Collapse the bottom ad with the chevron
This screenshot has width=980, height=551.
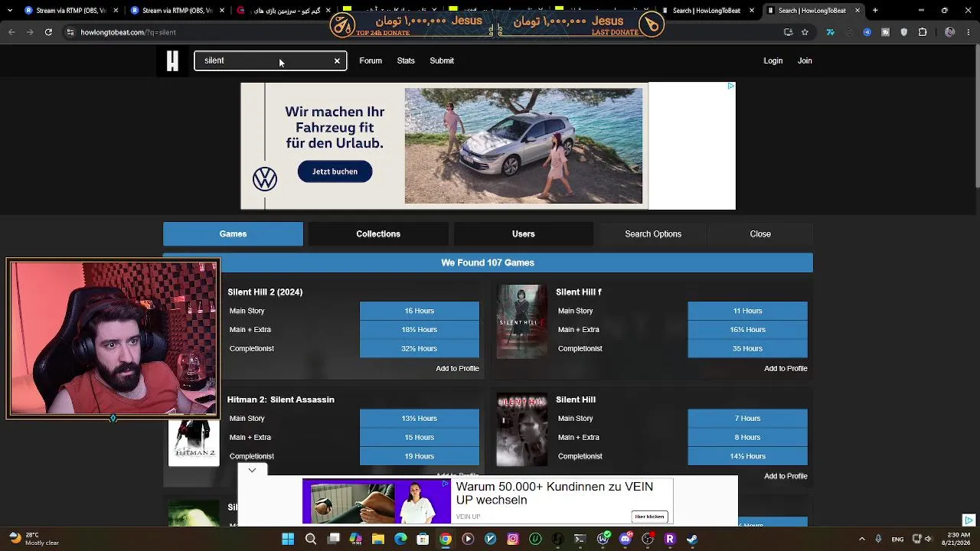pos(252,470)
